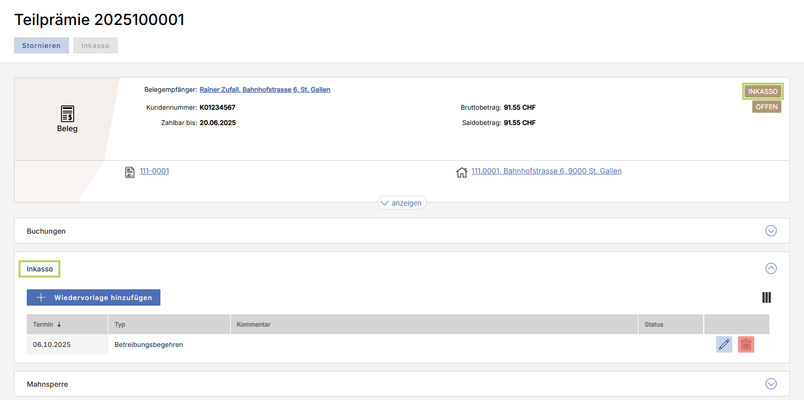The height and width of the screenshot is (400, 804).
Task: Open the 111-0001 link
Action: pyautogui.click(x=154, y=171)
